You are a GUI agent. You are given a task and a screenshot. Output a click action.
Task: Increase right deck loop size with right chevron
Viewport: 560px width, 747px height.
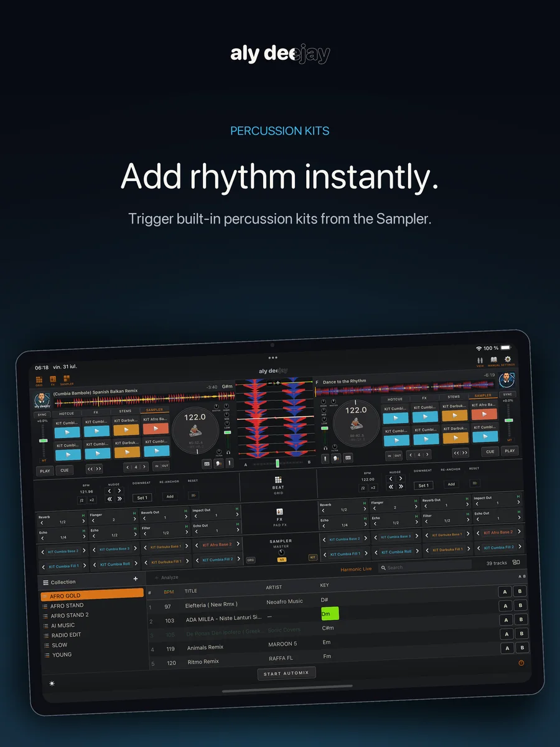pos(428,454)
